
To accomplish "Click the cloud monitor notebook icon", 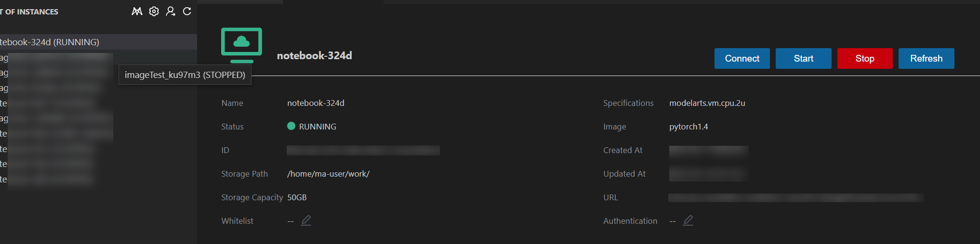I will 241,45.
